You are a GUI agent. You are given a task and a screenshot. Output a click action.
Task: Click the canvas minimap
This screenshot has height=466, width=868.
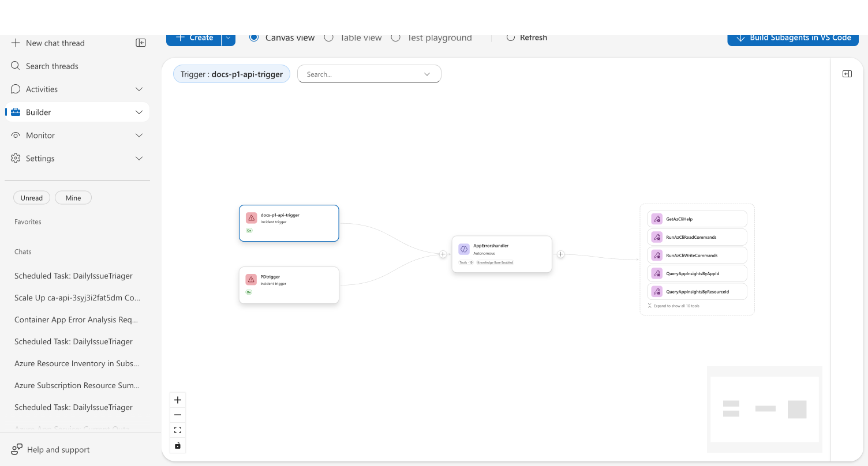pyautogui.click(x=765, y=409)
